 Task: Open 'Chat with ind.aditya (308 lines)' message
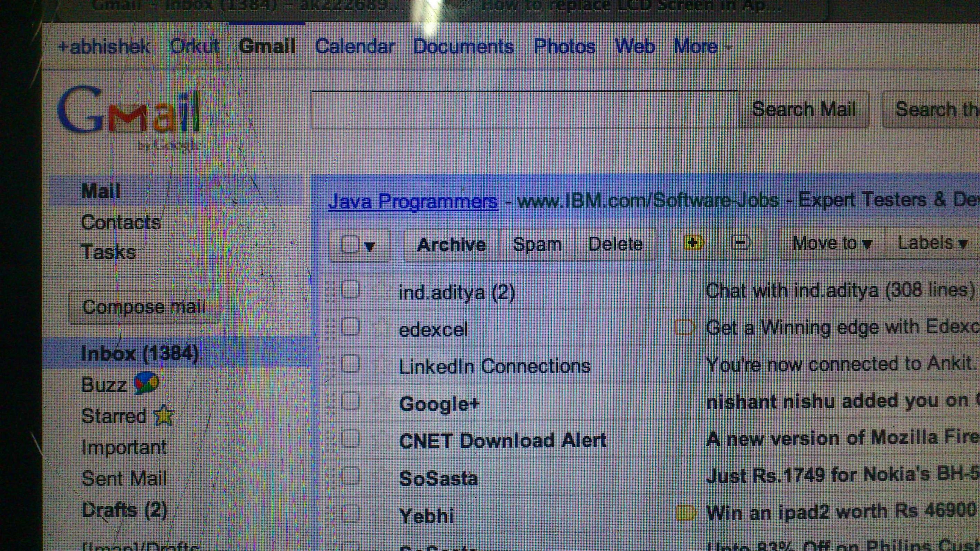coord(840,291)
